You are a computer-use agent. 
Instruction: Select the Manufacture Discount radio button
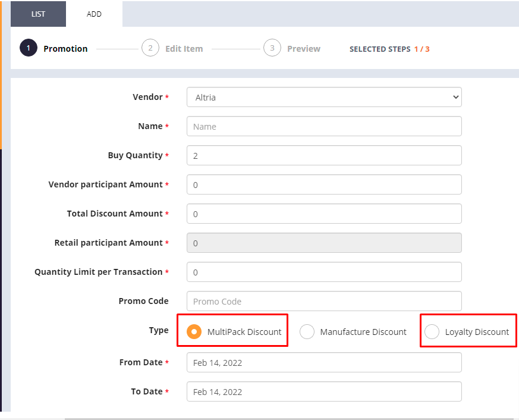307,331
